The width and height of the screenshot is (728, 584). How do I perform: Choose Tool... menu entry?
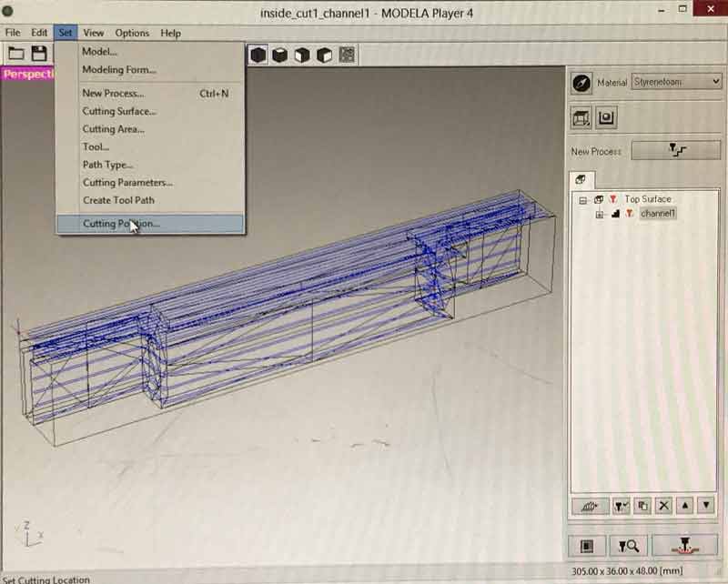pyautogui.click(x=150, y=146)
